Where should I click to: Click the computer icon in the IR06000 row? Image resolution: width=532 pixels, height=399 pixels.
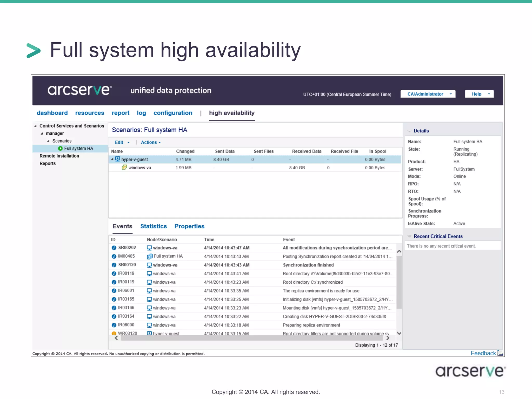149,325
